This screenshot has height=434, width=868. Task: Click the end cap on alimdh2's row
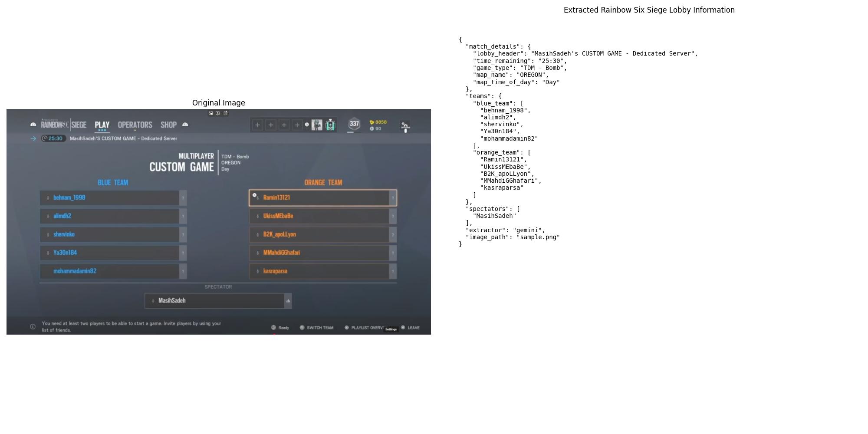pyautogui.click(x=183, y=216)
